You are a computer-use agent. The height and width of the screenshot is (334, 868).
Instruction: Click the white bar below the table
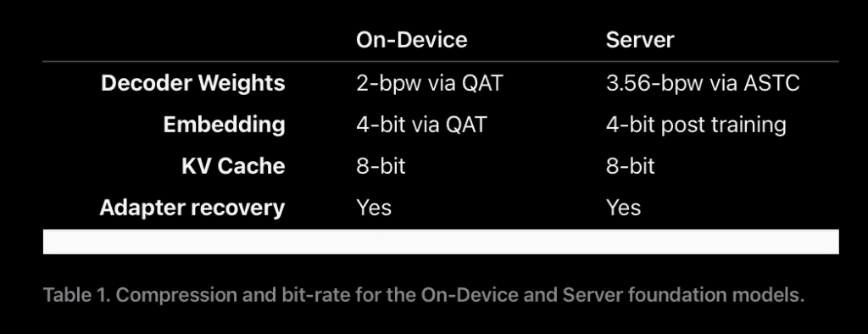tap(441, 242)
